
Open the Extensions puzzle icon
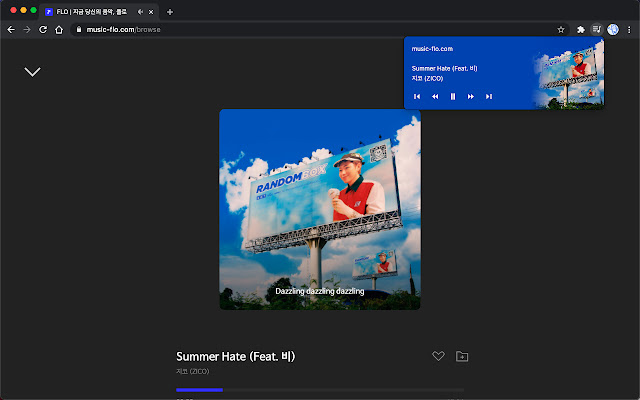[x=580, y=29]
